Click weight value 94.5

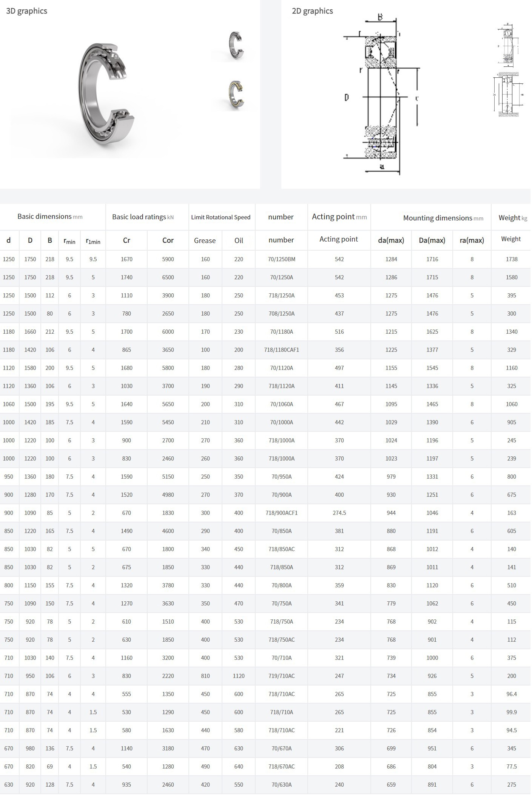coord(512,730)
